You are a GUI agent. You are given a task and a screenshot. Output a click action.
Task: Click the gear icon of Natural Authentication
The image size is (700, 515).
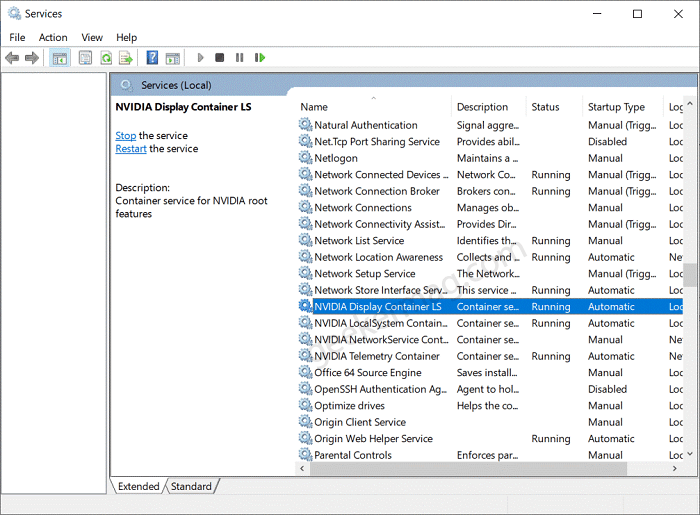(x=305, y=125)
